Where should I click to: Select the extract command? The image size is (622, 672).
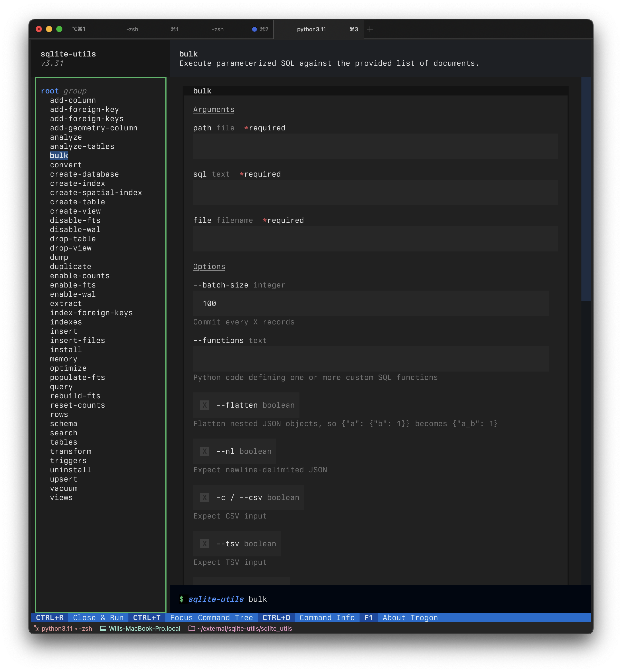pos(66,304)
